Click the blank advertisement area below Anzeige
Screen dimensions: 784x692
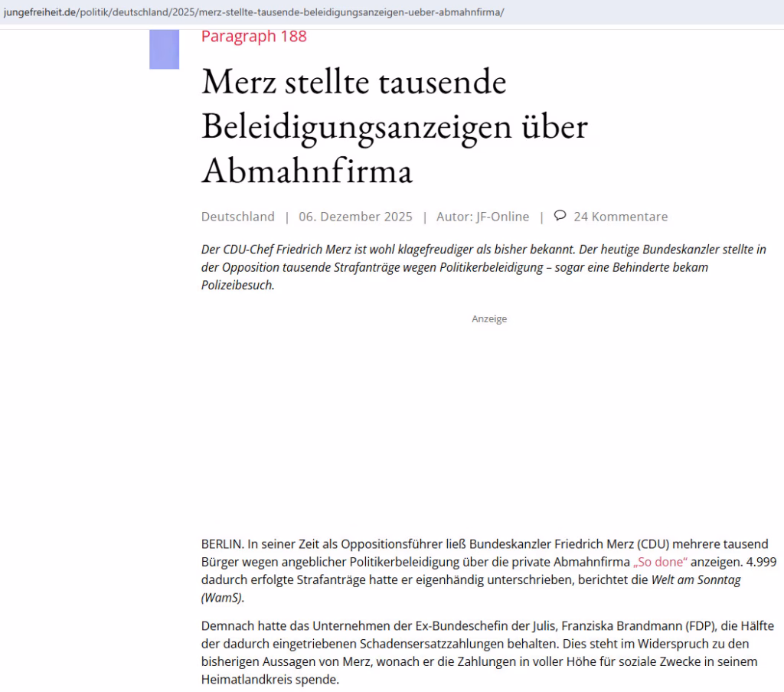[489, 421]
